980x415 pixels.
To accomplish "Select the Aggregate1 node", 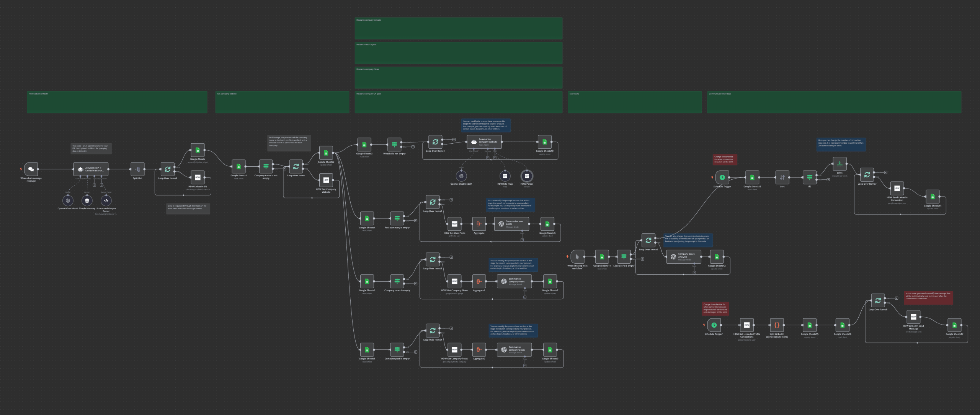I will coord(479,281).
